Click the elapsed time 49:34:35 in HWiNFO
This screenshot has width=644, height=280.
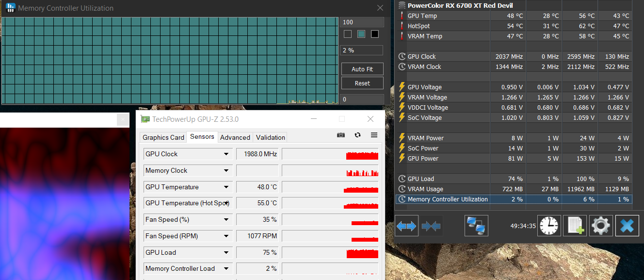click(x=523, y=226)
